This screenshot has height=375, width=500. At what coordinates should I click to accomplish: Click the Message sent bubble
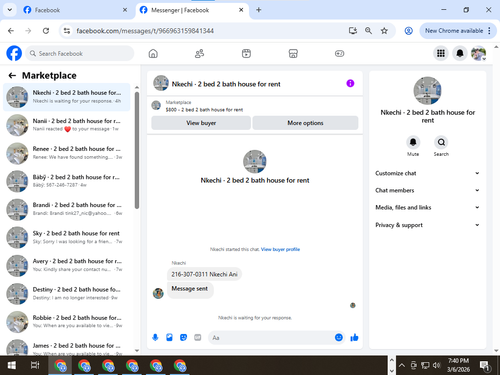tap(190, 289)
